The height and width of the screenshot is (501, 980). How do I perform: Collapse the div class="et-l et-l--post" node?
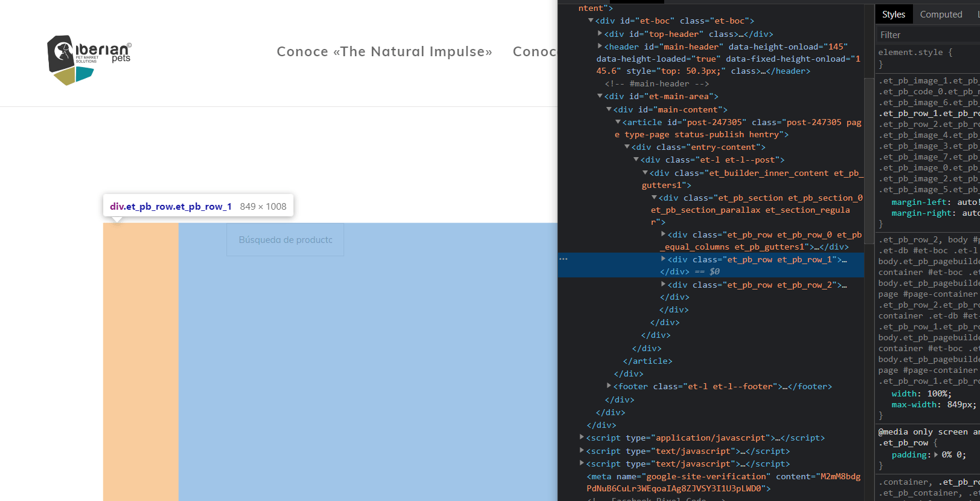tap(636, 160)
